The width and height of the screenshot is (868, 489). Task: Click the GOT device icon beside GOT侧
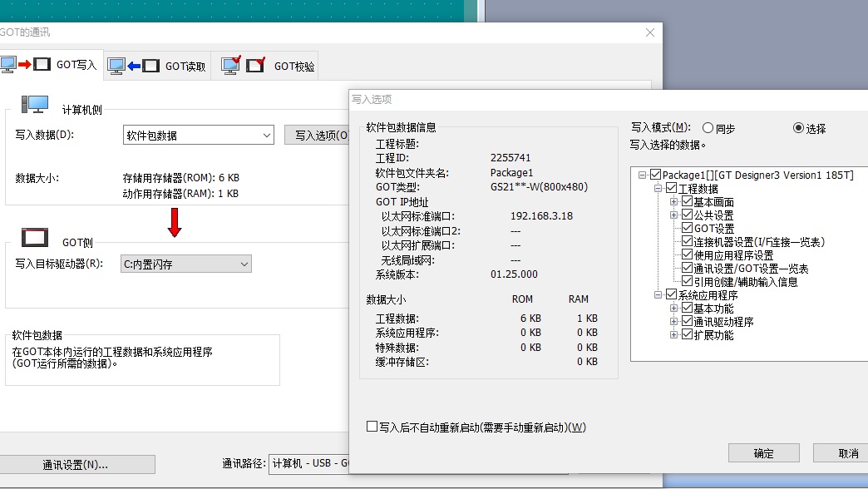tap(35, 239)
